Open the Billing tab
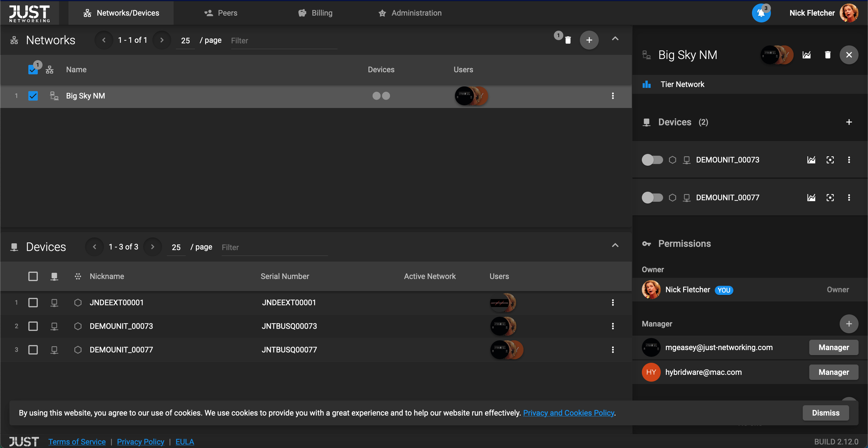The height and width of the screenshot is (448, 868). [x=315, y=13]
